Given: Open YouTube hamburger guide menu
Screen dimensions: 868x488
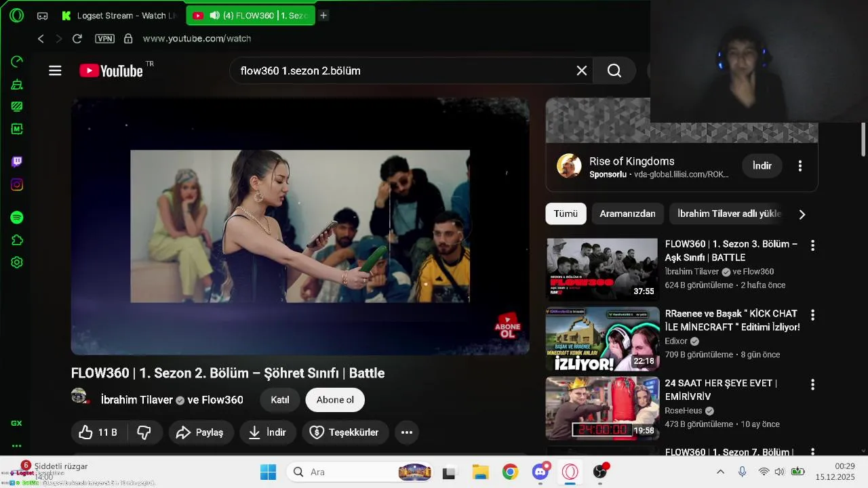Looking at the screenshot, I should [x=55, y=70].
